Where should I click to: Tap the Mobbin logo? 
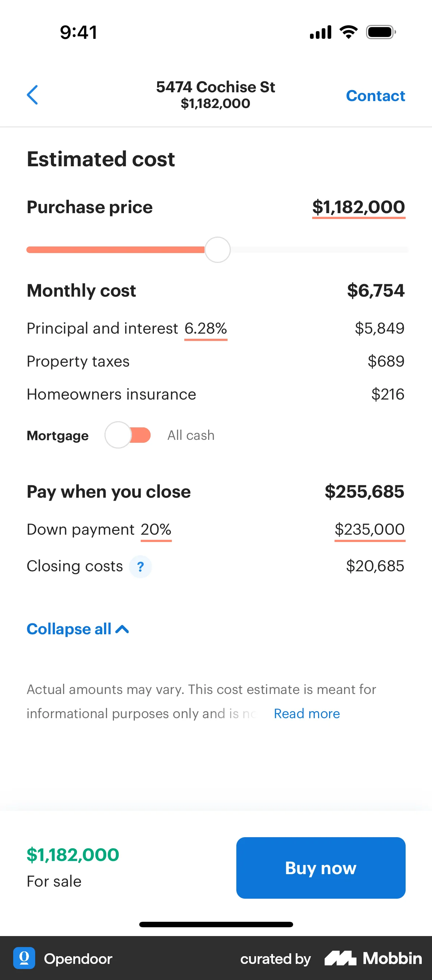coord(373,958)
